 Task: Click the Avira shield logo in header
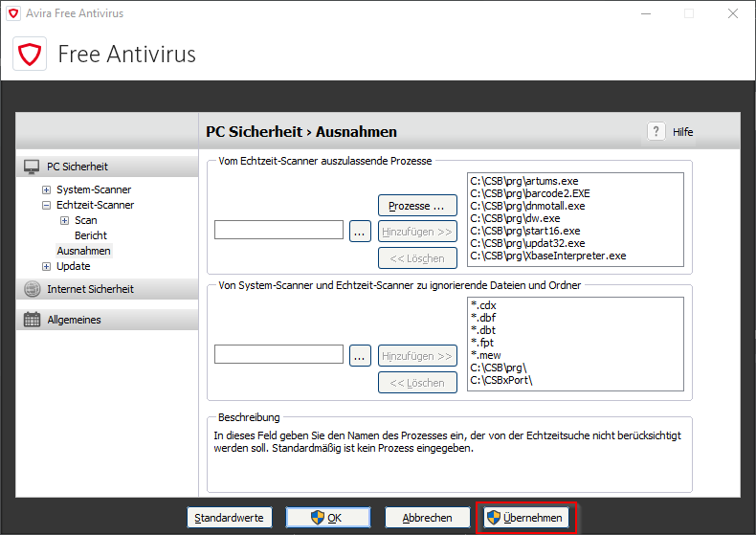(30, 54)
